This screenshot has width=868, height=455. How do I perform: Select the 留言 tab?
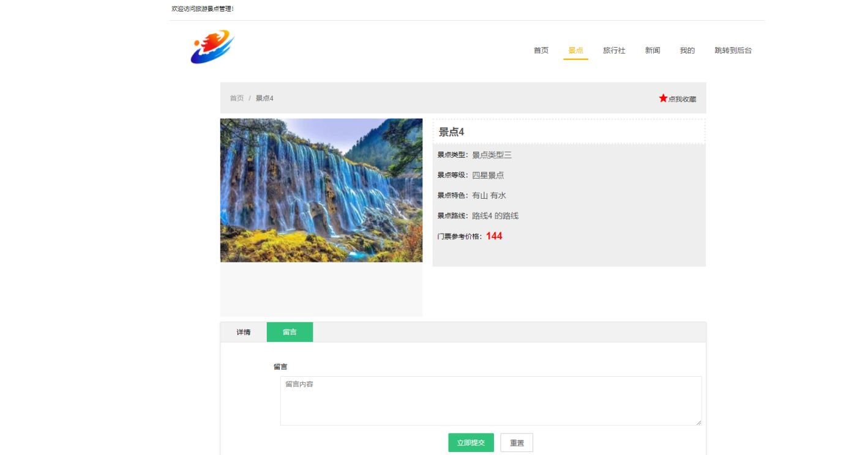[290, 332]
